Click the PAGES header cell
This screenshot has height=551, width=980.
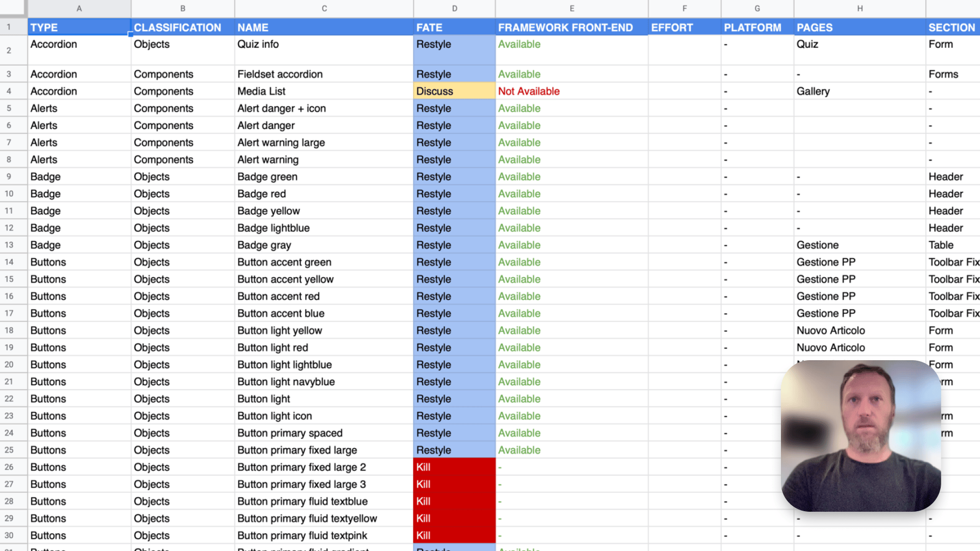[860, 28]
